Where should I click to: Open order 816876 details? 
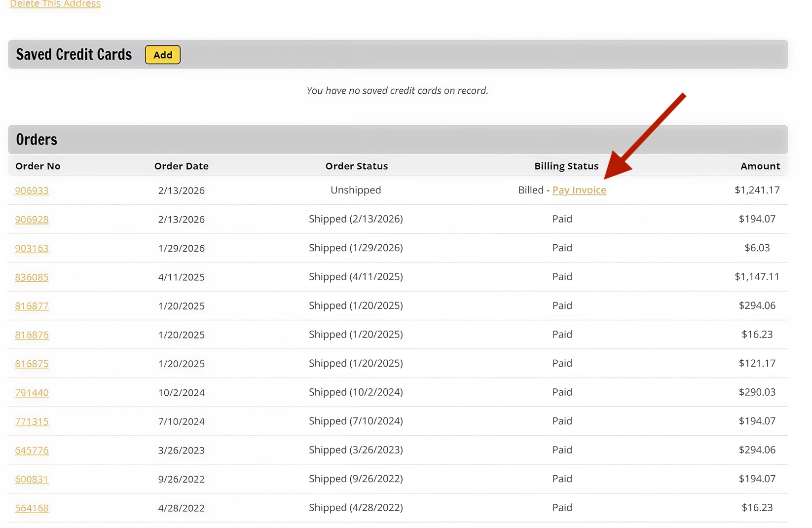(x=32, y=335)
